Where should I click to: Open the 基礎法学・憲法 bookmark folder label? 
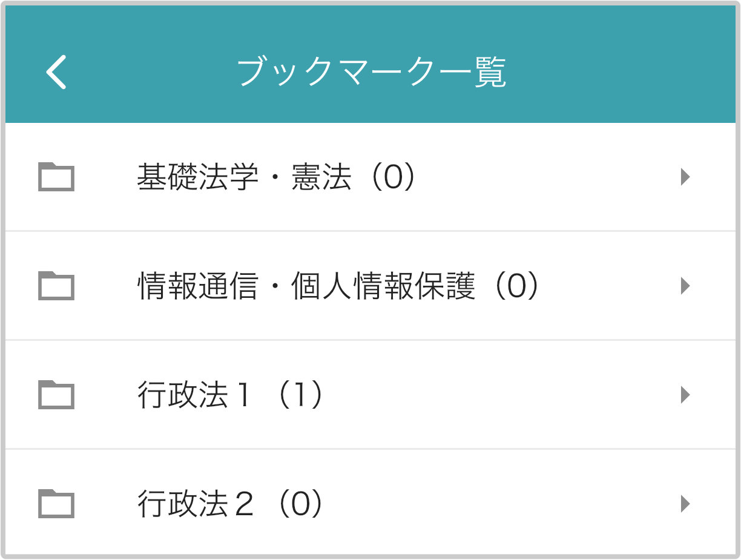[244, 177]
